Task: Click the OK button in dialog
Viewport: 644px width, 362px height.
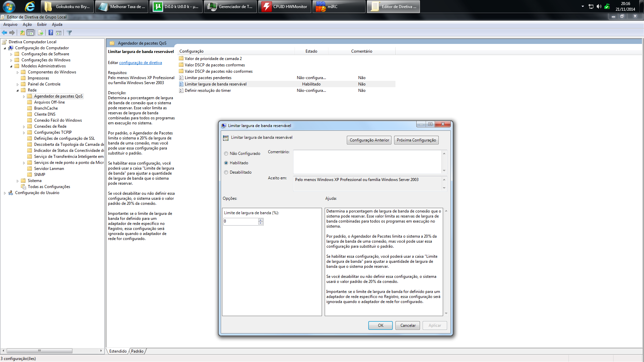Action: [380, 325]
